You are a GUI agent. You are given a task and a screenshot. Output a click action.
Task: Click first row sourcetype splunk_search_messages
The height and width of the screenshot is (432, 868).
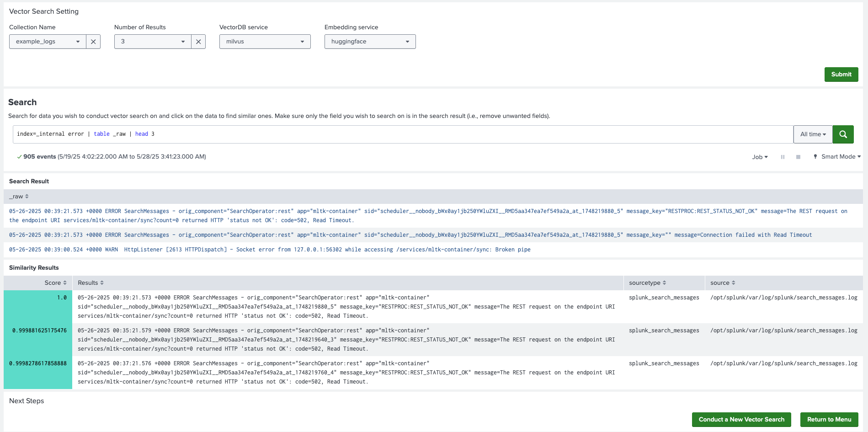664,298
